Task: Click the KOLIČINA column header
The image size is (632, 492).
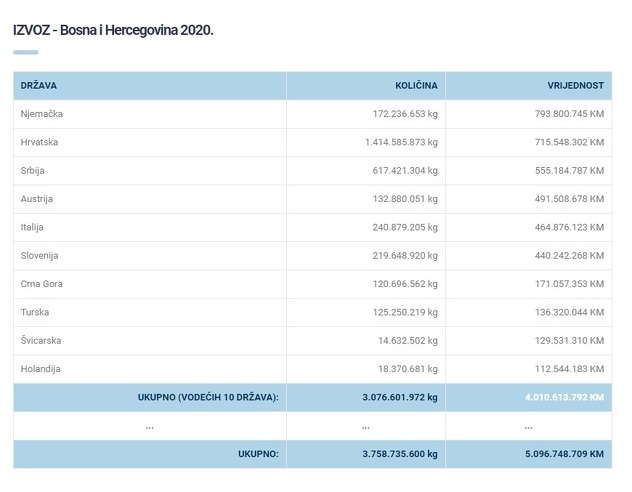Action: [416, 86]
